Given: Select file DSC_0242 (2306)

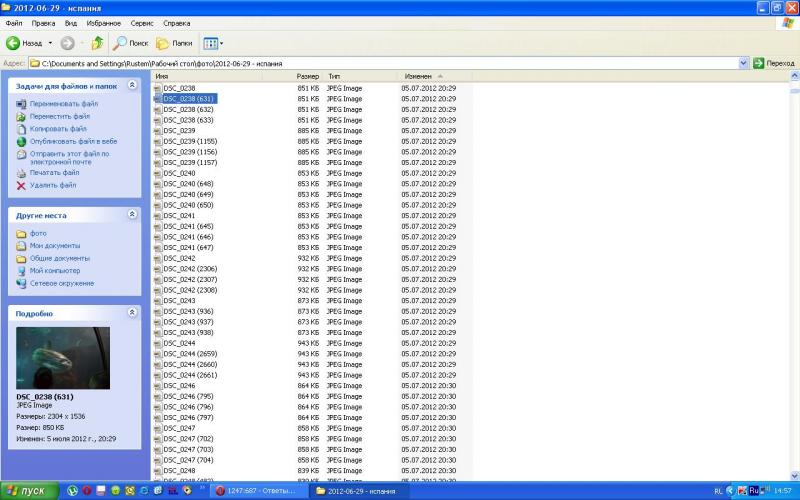Looking at the screenshot, I should pyautogui.click(x=190, y=269).
